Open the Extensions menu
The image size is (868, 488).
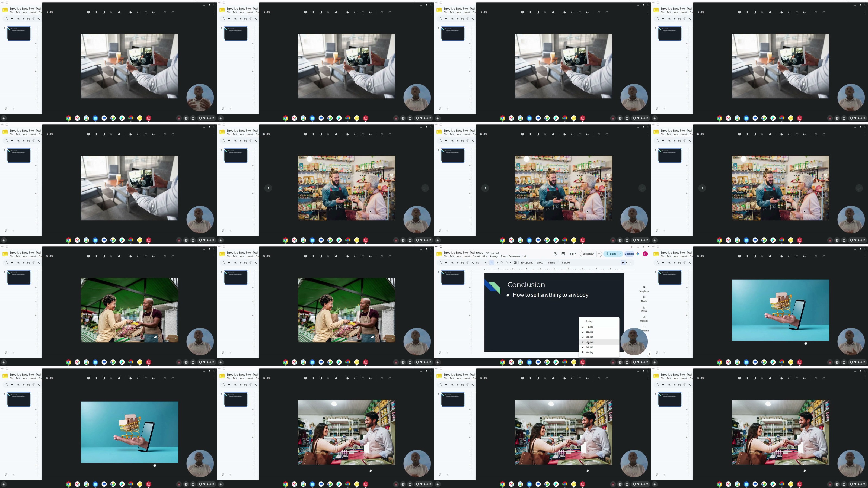tap(514, 257)
